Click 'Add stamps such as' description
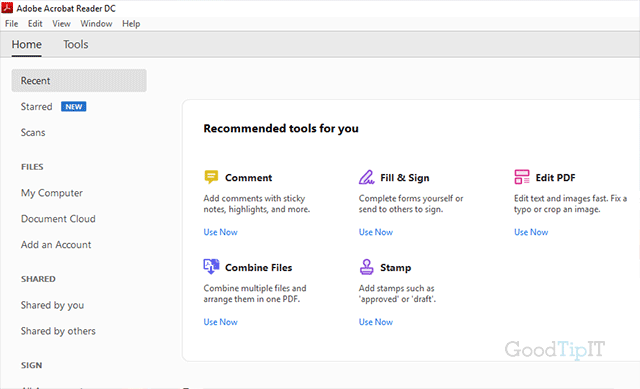This screenshot has width=640, height=389. 397,293
